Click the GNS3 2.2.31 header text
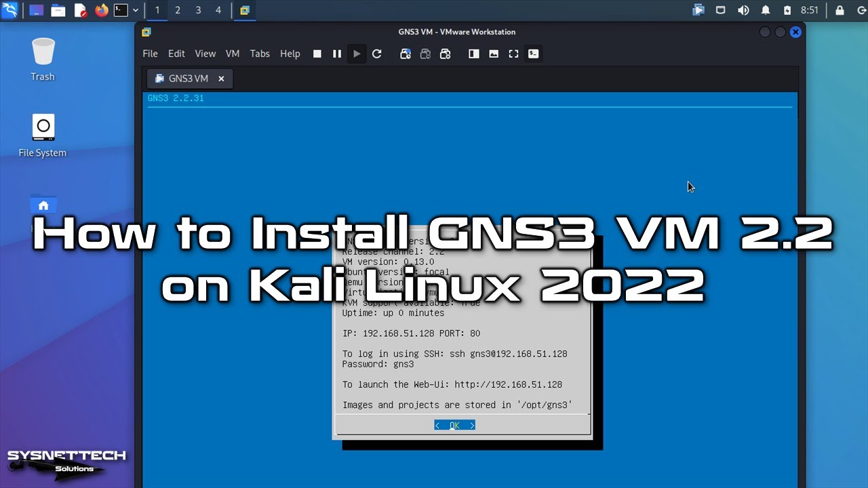Image resolution: width=868 pixels, height=488 pixels. point(176,98)
